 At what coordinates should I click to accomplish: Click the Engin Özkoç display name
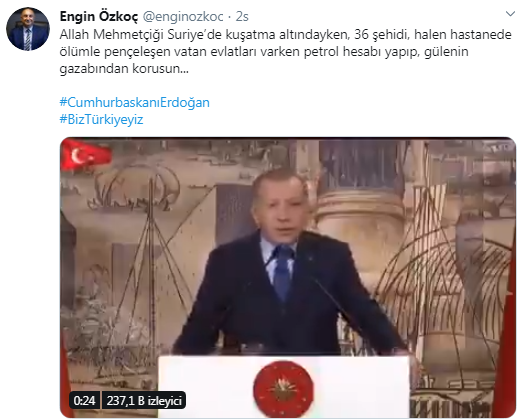tap(99, 16)
